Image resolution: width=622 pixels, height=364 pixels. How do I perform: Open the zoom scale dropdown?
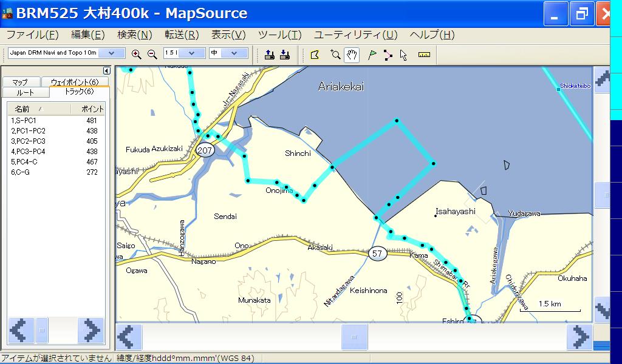point(191,53)
